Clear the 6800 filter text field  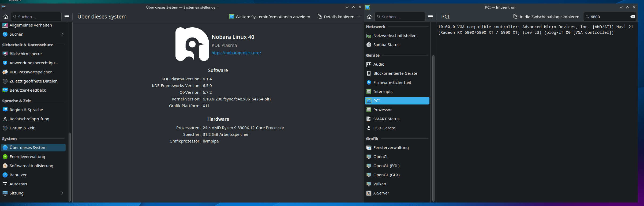632,17
